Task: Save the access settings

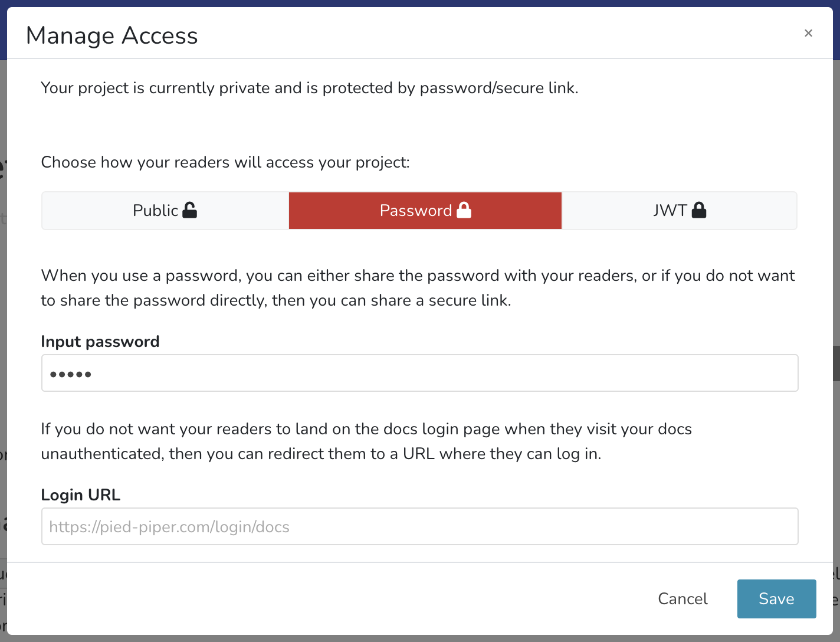Action: pos(776,599)
